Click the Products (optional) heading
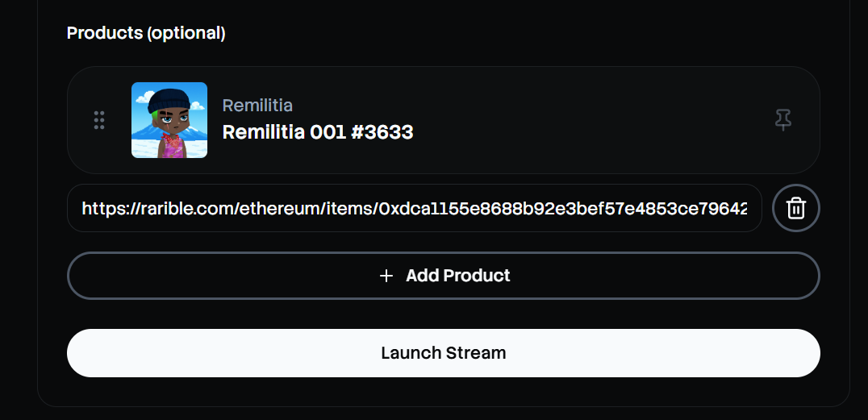The image size is (868, 420). (146, 33)
